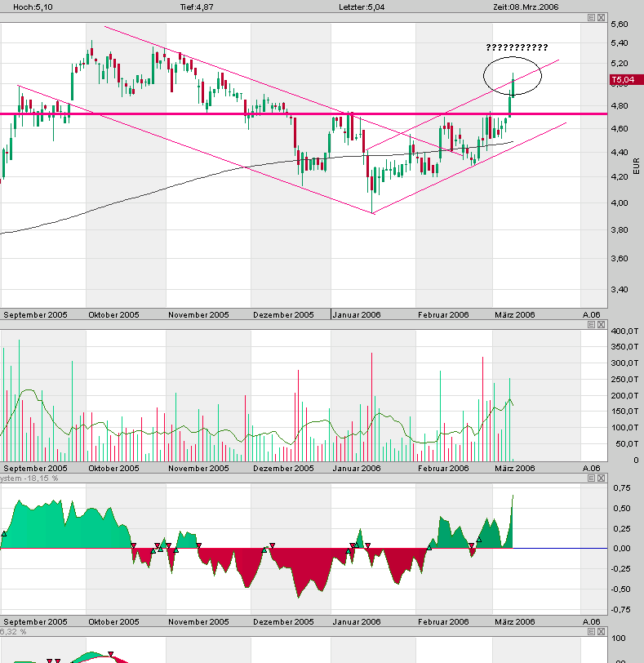Click the 0,50 indicator axis label
Viewport: 644px width, 663px height.
[622, 508]
